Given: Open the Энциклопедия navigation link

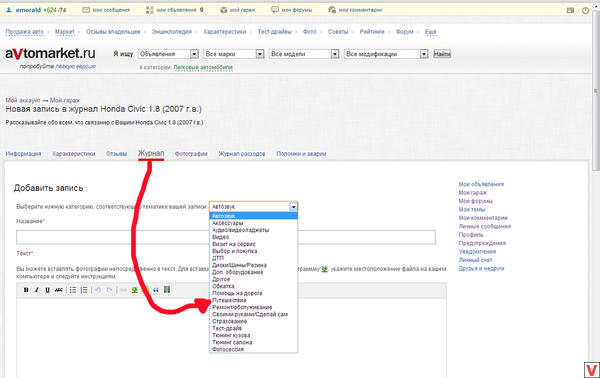Looking at the screenshot, I should (x=171, y=32).
